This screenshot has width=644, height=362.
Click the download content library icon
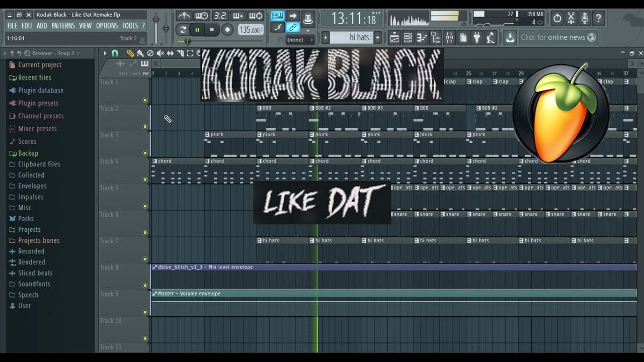click(510, 37)
